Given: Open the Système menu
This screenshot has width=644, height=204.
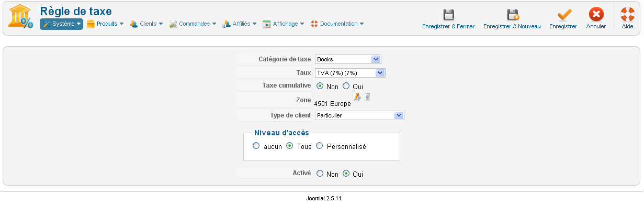Looking at the screenshot, I should coord(61,24).
